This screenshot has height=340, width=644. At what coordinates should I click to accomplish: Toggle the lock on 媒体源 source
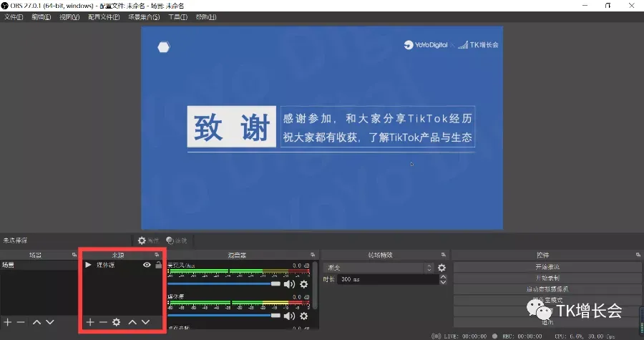(x=159, y=265)
